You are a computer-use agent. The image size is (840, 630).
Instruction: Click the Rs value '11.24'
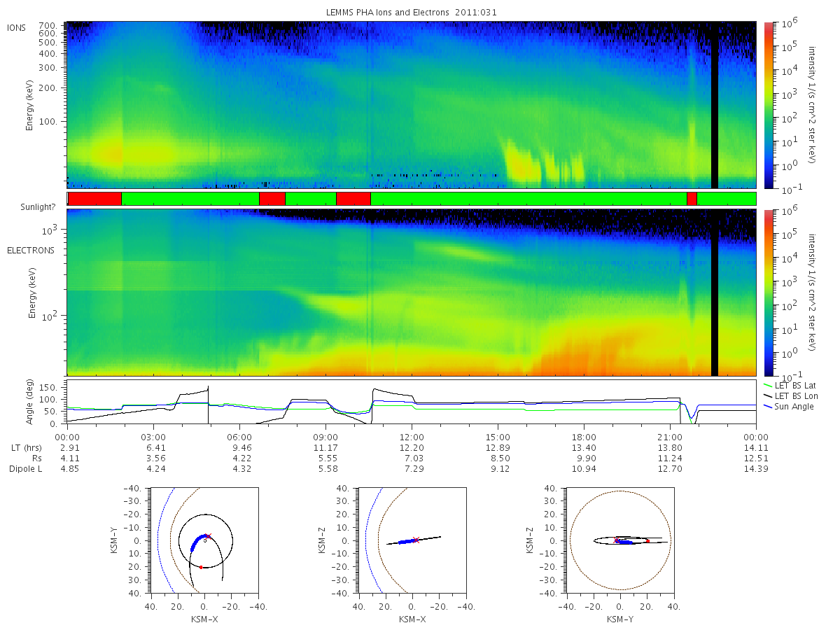click(x=670, y=458)
